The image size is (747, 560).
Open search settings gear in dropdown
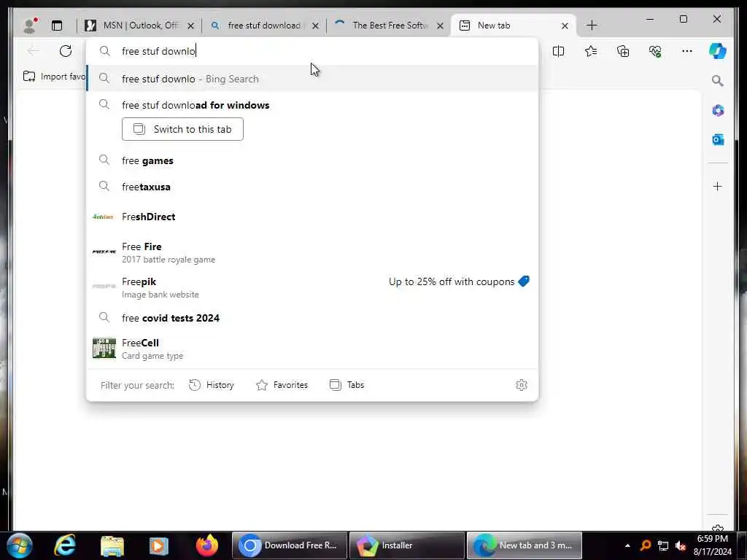click(x=521, y=385)
